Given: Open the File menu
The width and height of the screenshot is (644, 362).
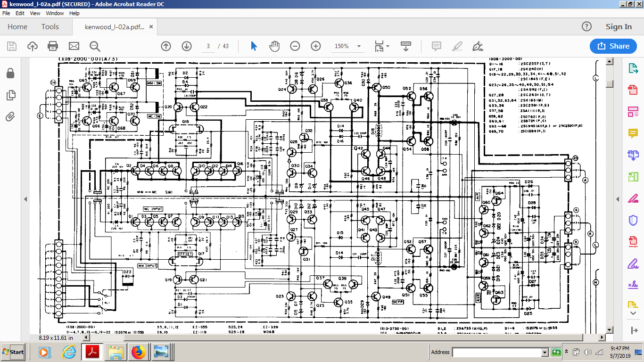Looking at the screenshot, I should coord(6,13).
